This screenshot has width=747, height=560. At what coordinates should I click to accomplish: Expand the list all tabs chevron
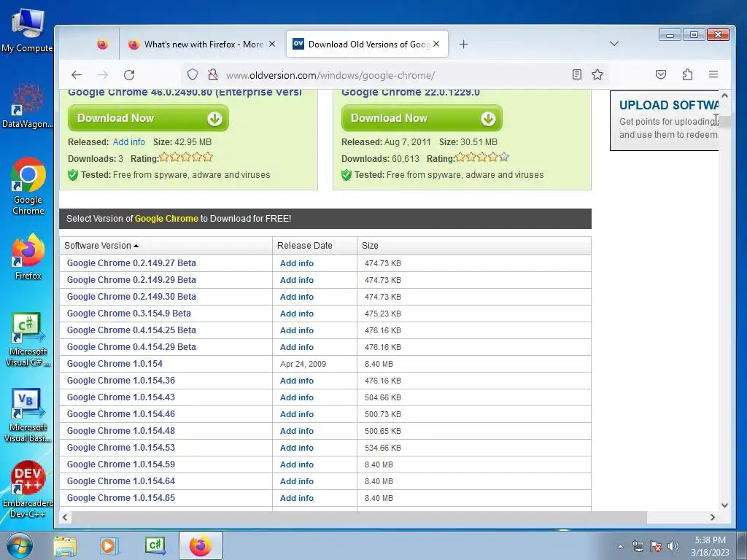(x=614, y=44)
